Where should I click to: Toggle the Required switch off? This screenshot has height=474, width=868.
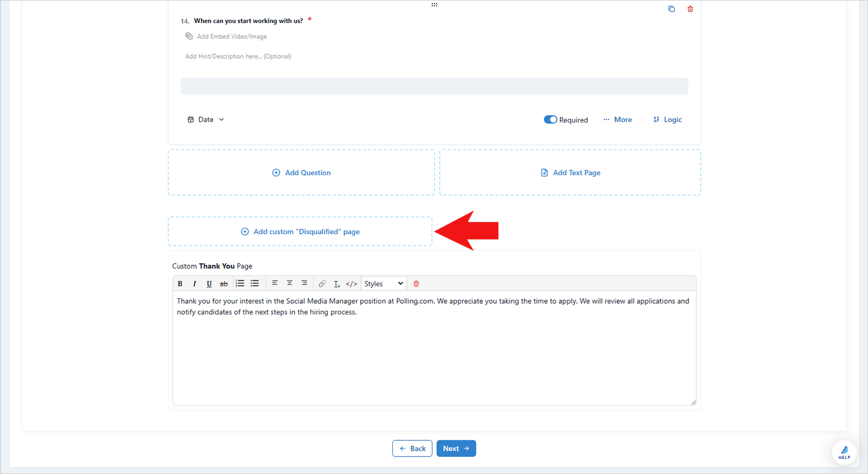pos(550,119)
